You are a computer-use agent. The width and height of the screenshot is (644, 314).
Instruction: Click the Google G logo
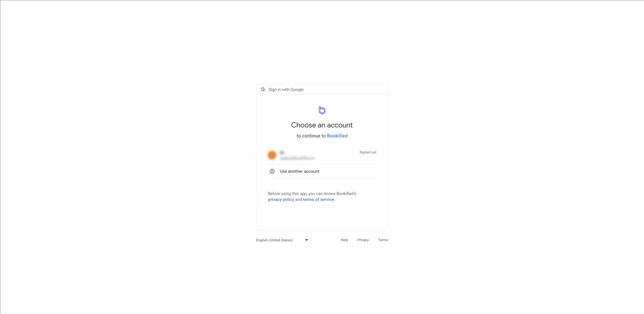(263, 89)
